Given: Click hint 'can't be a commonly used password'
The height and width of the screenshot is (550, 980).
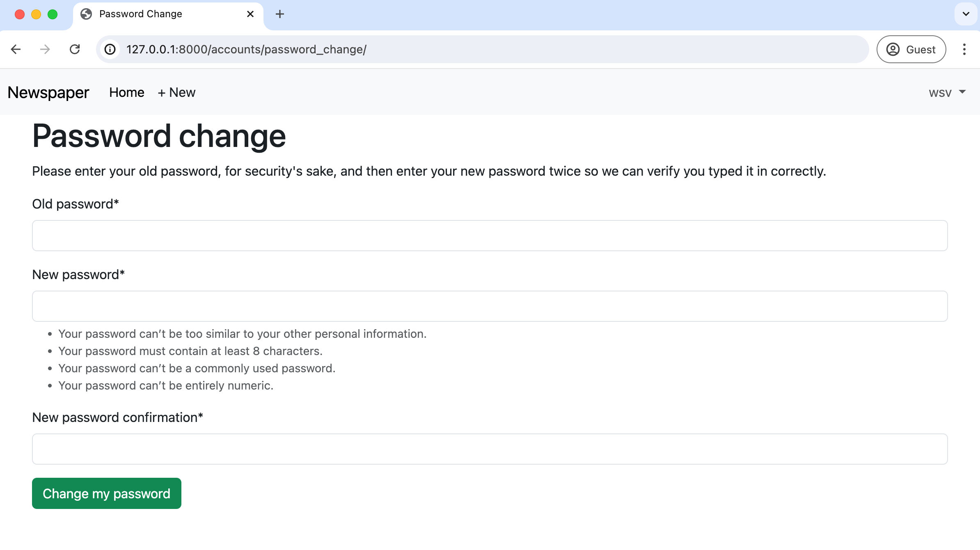Looking at the screenshot, I should click(197, 368).
